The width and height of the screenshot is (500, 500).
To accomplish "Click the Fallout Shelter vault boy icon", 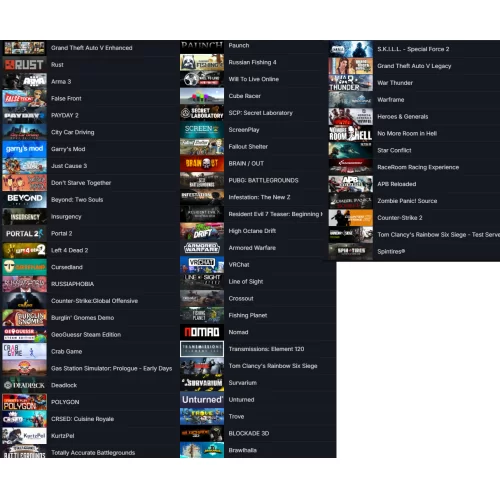I will [x=202, y=146].
